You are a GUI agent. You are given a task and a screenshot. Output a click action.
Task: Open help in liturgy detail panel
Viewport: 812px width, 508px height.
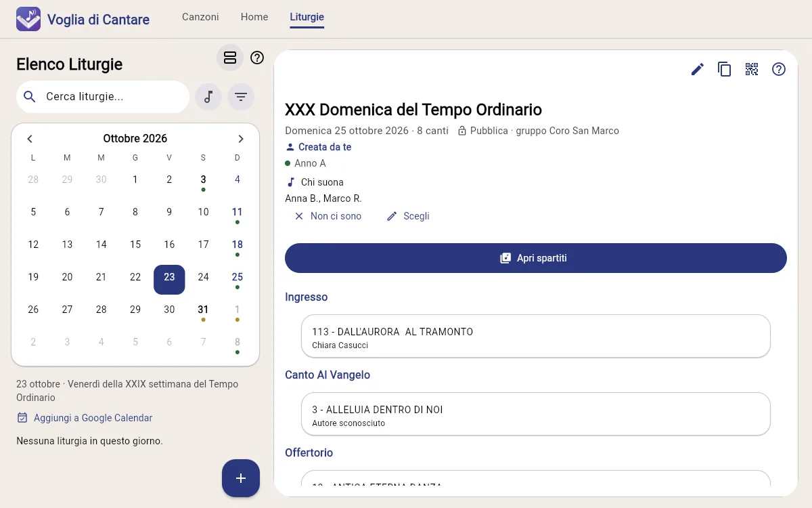[x=779, y=69]
